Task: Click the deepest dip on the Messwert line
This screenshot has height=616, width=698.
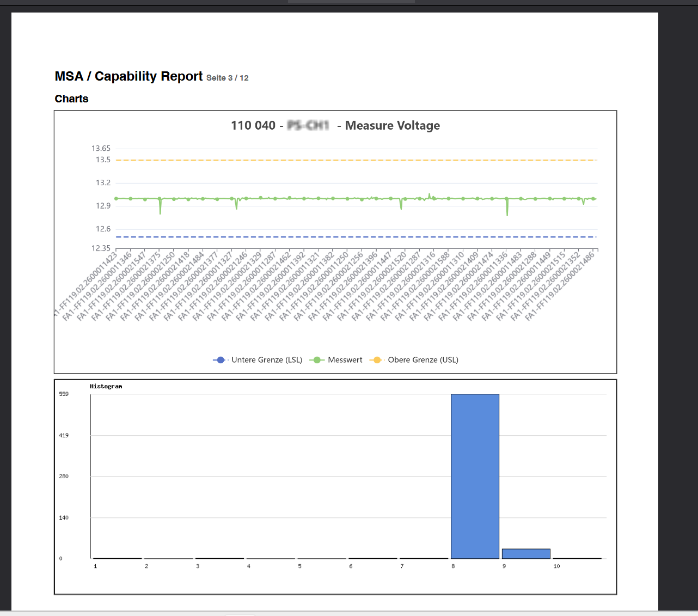Action: pyautogui.click(x=507, y=213)
